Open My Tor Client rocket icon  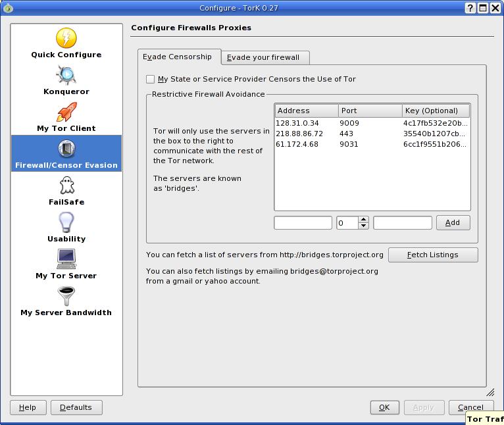point(66,112)
